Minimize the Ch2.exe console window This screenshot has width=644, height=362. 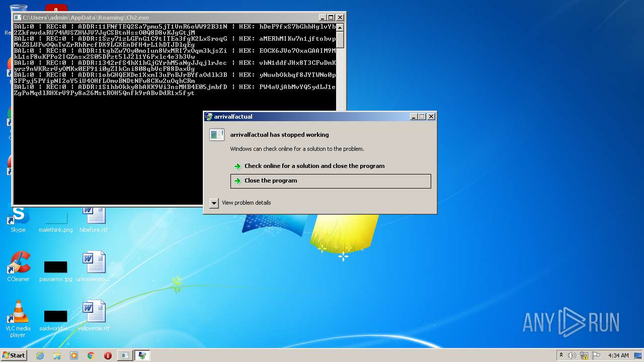[x=323, y=18]
